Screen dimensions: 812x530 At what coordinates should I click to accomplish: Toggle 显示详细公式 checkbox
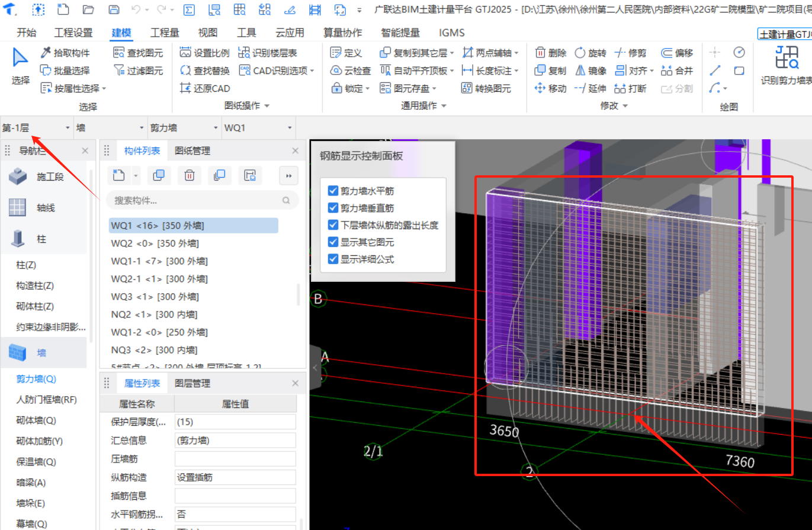click(x=333, y=259)
